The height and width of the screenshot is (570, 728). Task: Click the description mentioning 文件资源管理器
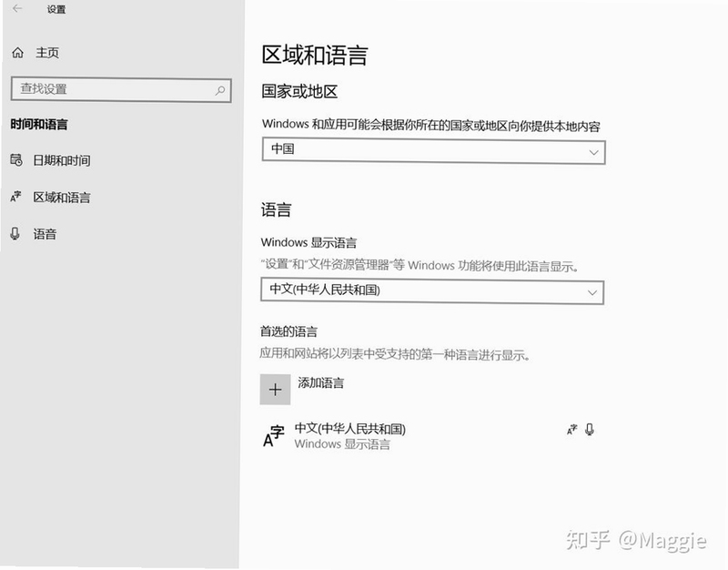coord(420,265)
